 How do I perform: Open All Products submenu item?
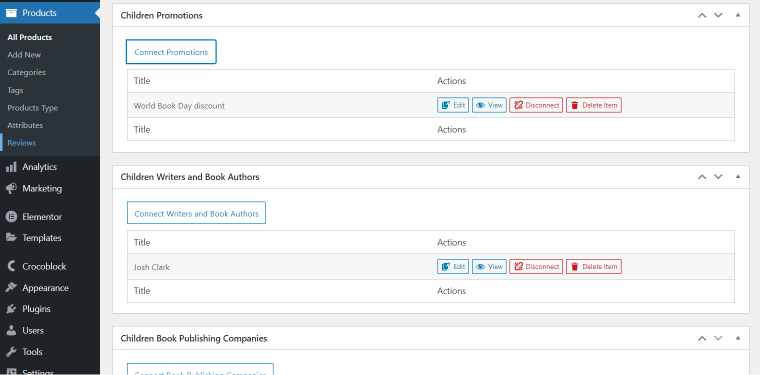[30, 37]
